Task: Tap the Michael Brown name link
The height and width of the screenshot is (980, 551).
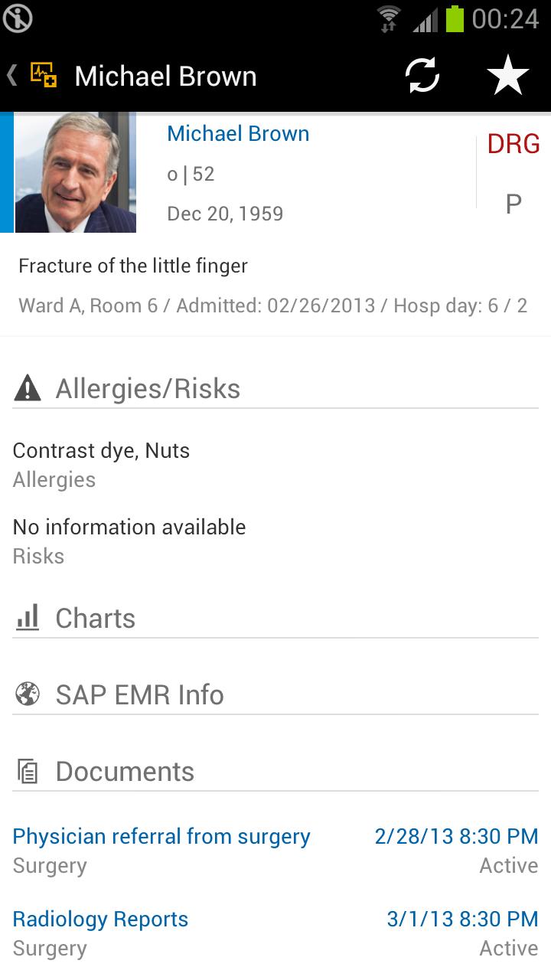Action: tap(238, 133)
